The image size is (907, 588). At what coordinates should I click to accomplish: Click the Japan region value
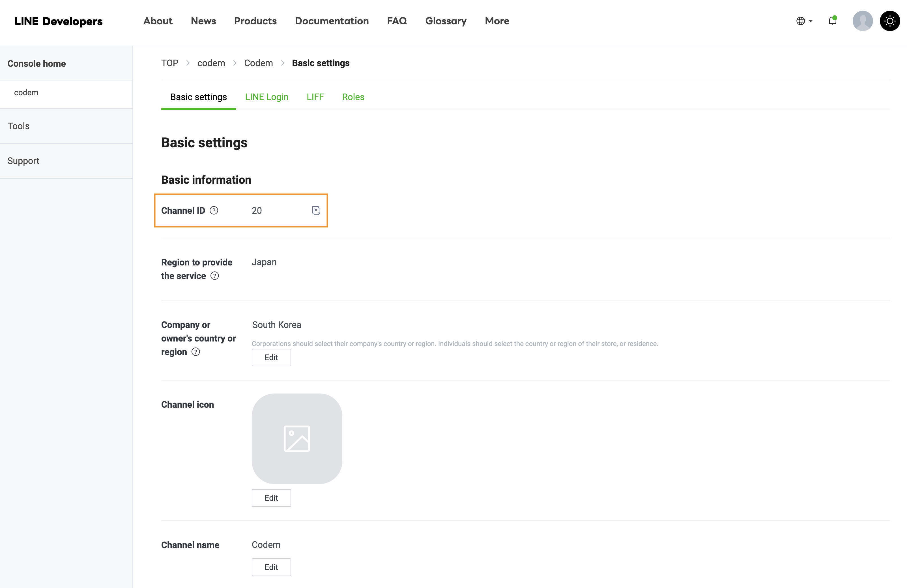click(x=264, y=262)
